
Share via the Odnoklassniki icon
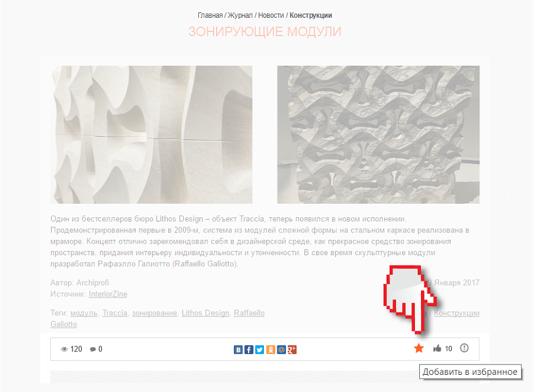click(271, 350)
